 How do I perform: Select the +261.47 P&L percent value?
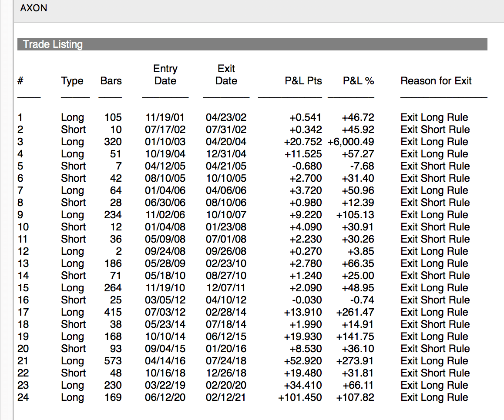click(x=355, y=312)
